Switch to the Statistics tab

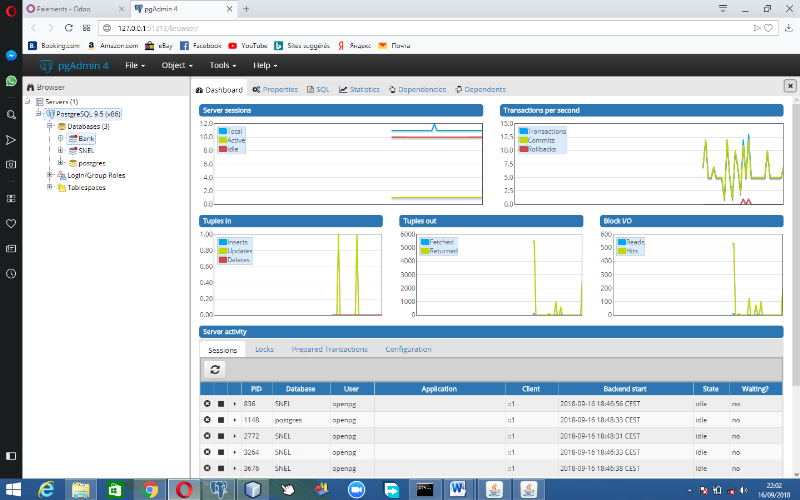click(x=359, y=89)
